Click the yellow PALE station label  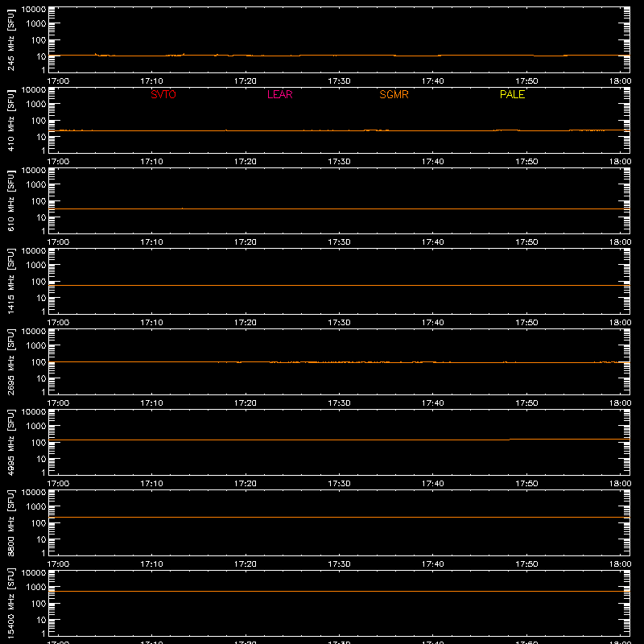coord(512,94)
